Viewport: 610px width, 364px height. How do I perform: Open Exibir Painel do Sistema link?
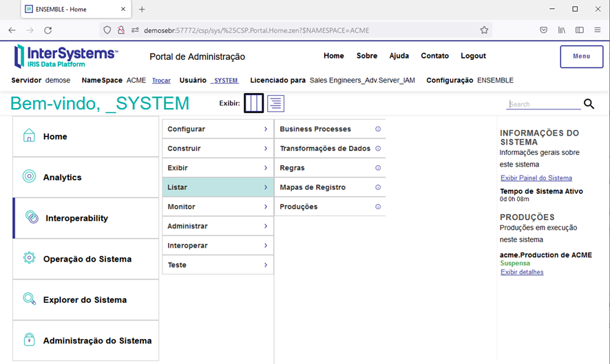(536, 178)
